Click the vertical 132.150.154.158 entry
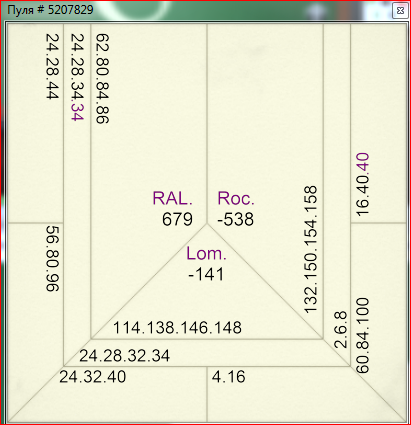 click(x=310, y=250)
